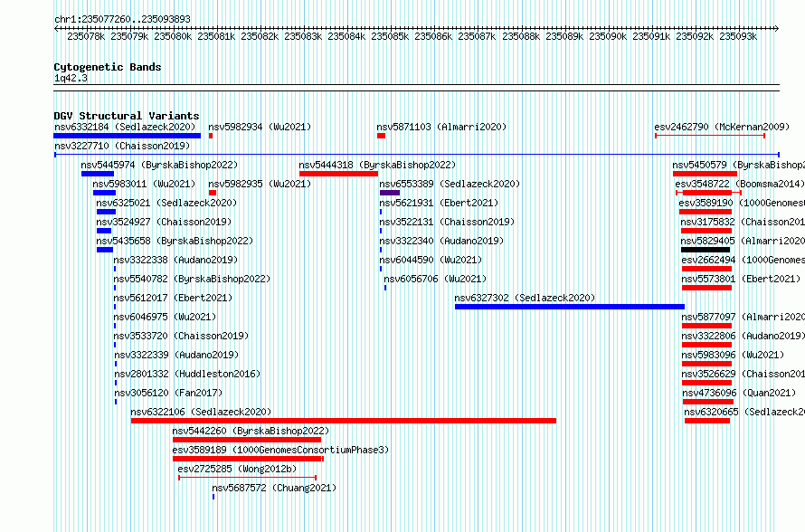Click the 235085k ruler tick label
This screenshot has height=532, width=805.
(390, 36)
